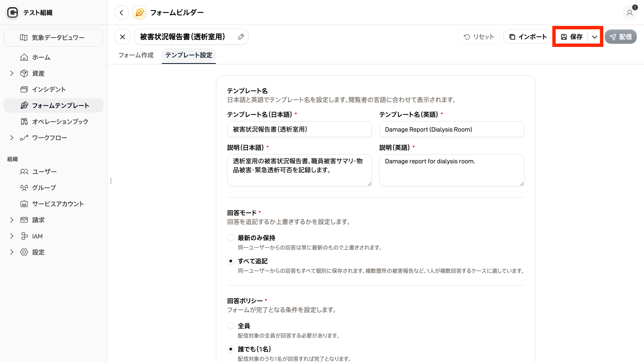Click the form title 被害状況報告書(透析室用) in the header
Viewport: 644px width, 362px height.
click(182, 37)
